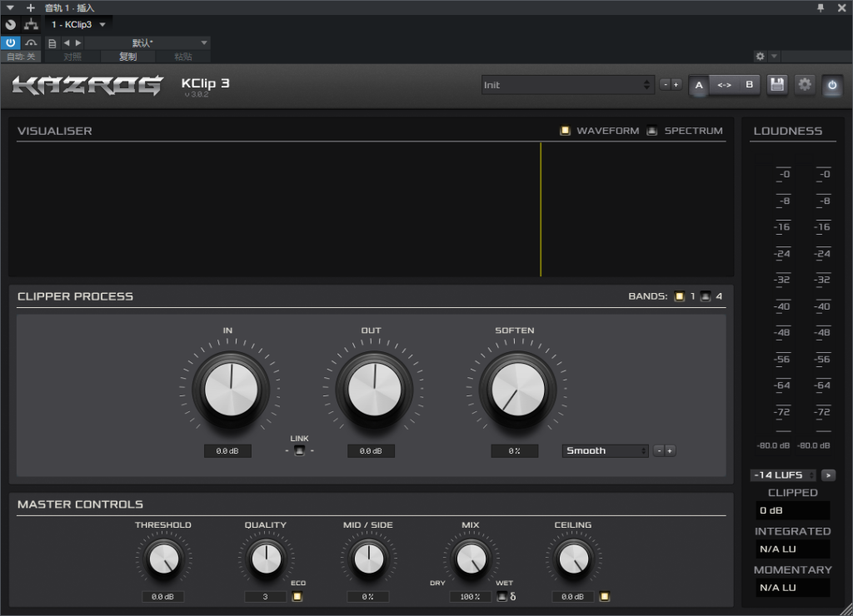The image size is (853, 616).
Task: Click the CLIPPED 0 dB readout
Action: click(x=792, y=510)
